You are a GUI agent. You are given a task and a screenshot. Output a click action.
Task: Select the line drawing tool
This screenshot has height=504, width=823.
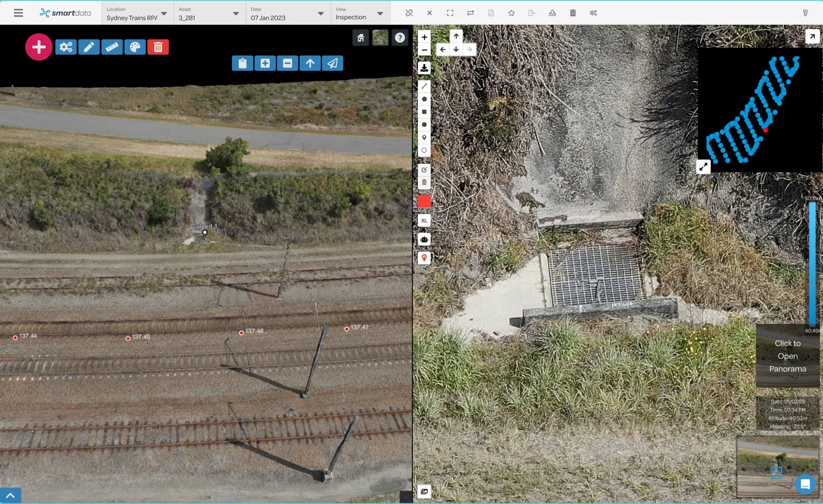pyautogui.click(x=424, y=86)
